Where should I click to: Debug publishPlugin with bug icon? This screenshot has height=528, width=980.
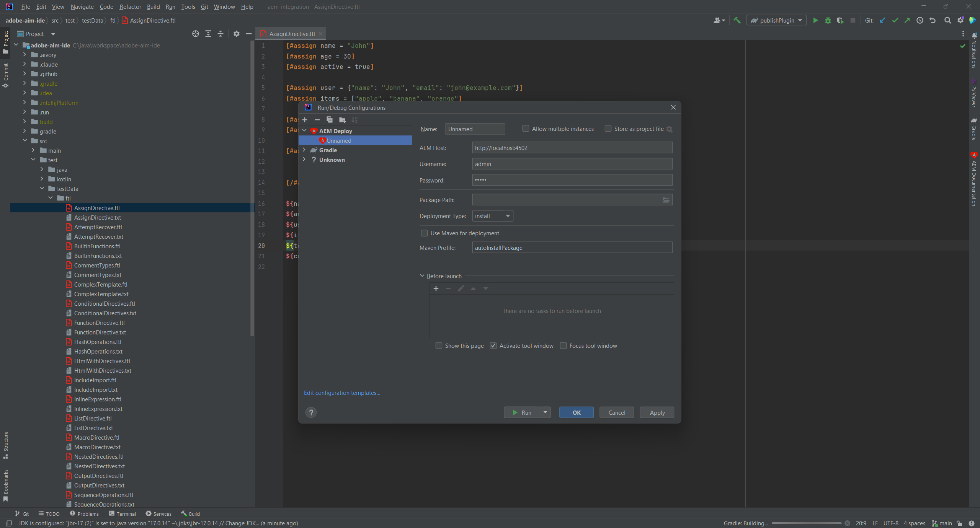[x=828, y=20]
